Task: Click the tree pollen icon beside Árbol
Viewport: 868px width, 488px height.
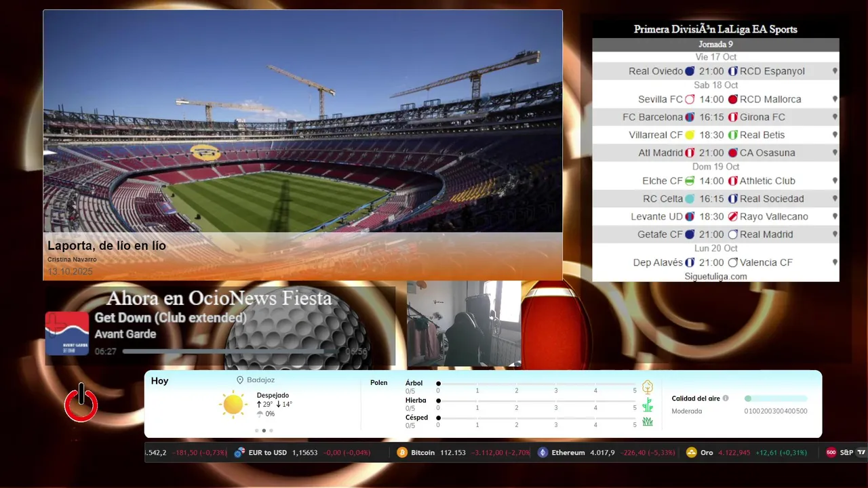Action: pos(648,387)
